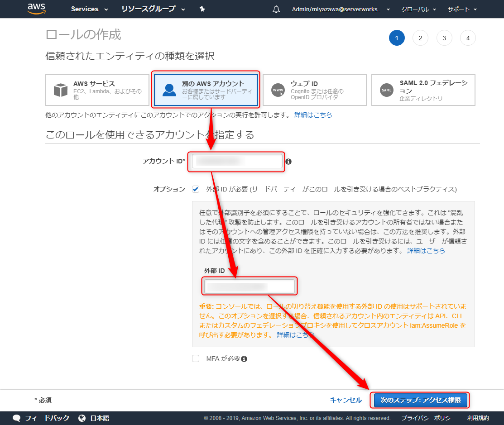Expand the Services dropdown menu
This screenshot has height=425, width=504.
click(x=89, y=9)
